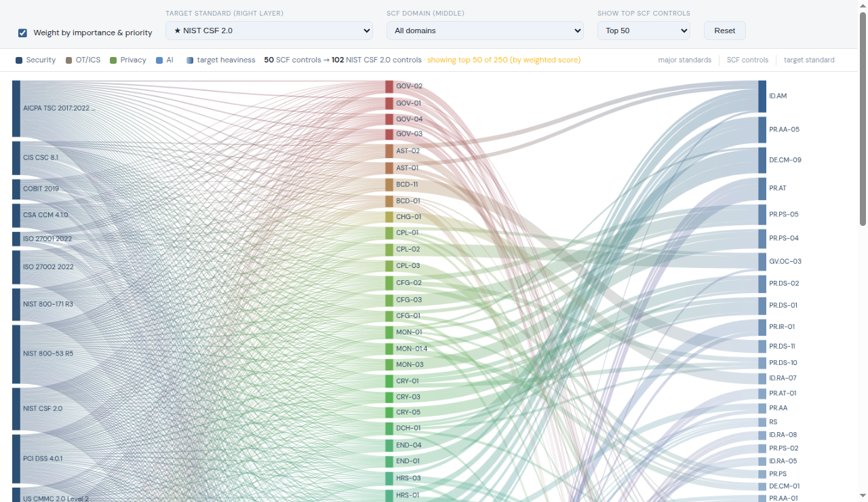Click the CHG-01 control node
The height and width of the screenshot is (502, 868).
tap(389, 217)
